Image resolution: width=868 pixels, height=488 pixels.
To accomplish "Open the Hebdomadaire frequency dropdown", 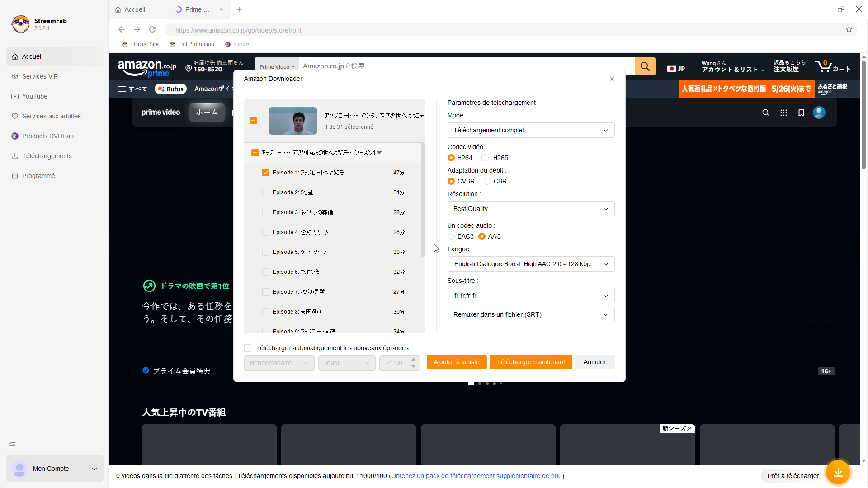I will point(279,363).
